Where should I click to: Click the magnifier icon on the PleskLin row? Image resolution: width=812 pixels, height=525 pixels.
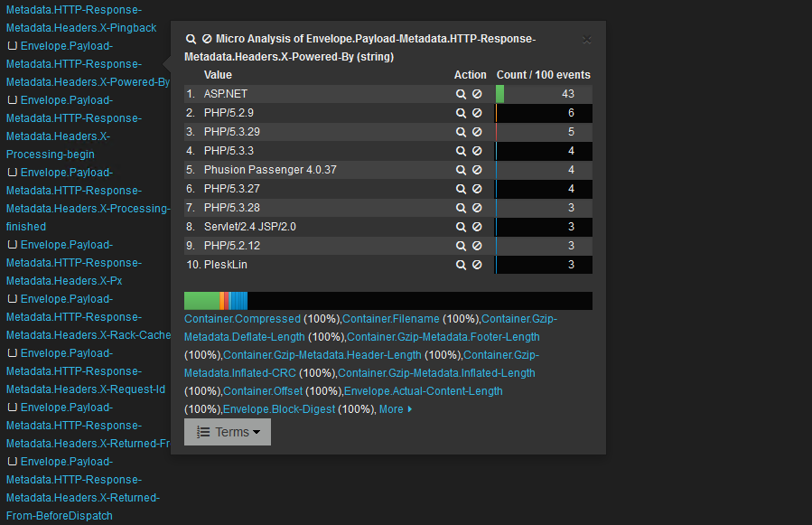point(462,264)
